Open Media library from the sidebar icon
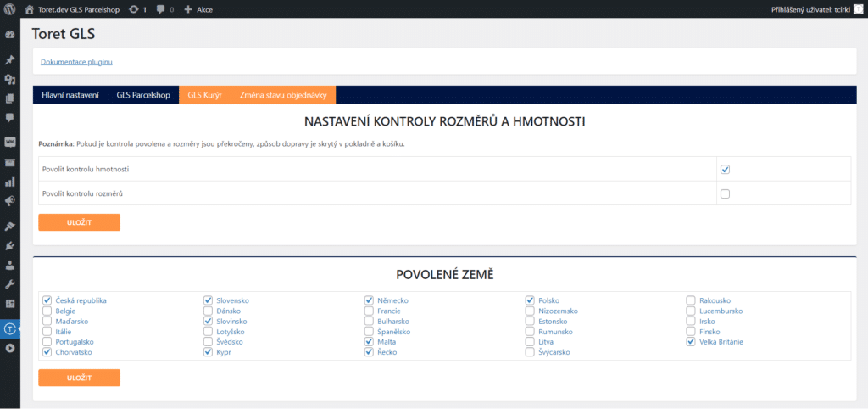This screenshot has height=409, width=868. point(9,79)
